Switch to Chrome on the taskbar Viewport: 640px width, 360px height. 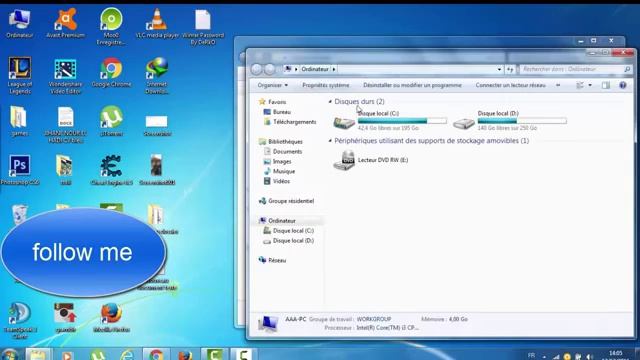click(x=156, y=354)
